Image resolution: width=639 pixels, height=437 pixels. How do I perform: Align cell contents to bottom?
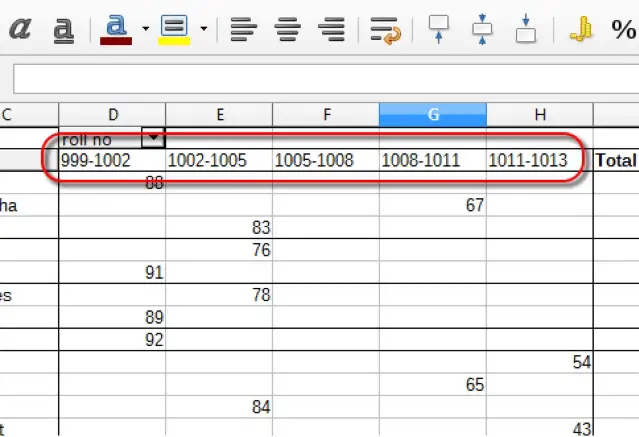coord(526,29)
